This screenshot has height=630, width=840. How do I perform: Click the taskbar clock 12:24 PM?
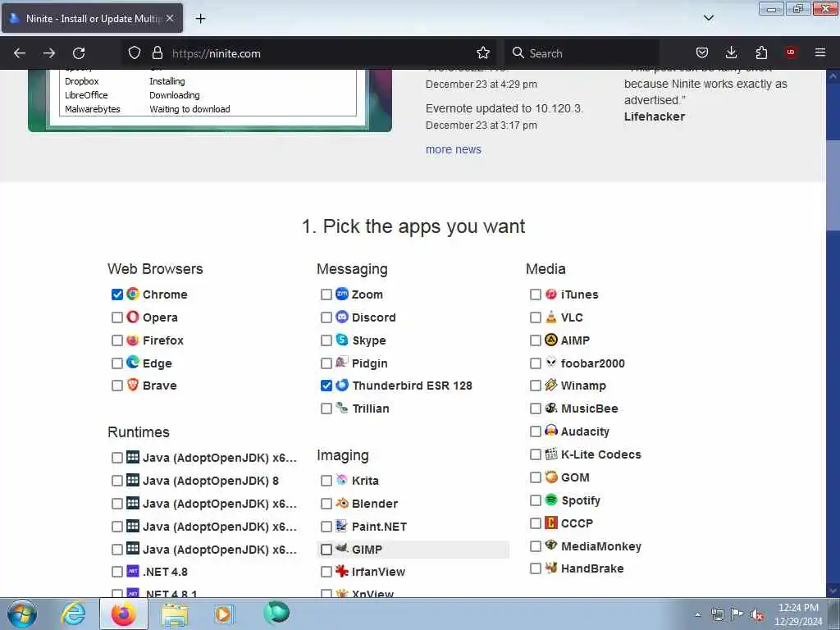pyautogui.click(x=798, y=608)
